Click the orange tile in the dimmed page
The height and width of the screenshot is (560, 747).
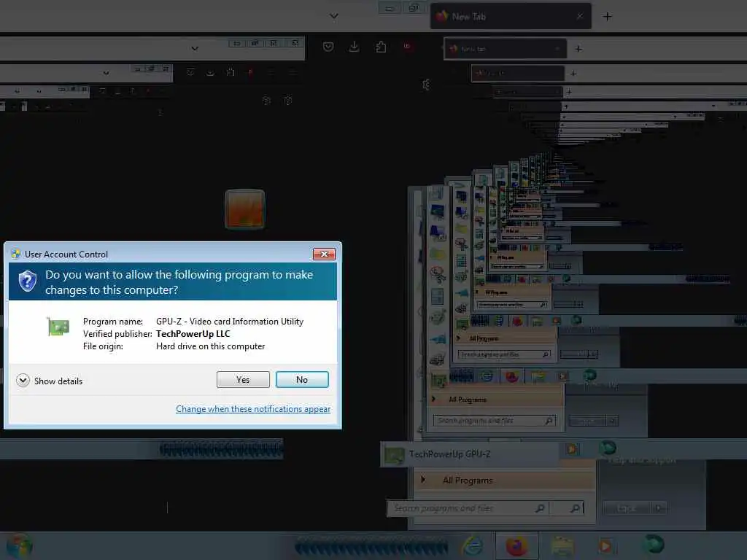245,209
